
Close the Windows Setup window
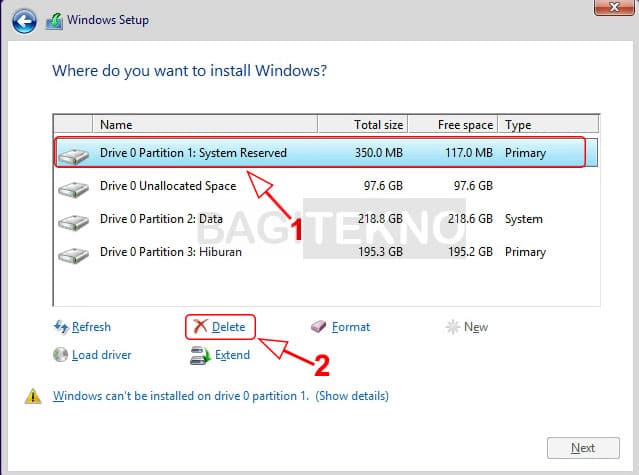click(x=615, y=7)
